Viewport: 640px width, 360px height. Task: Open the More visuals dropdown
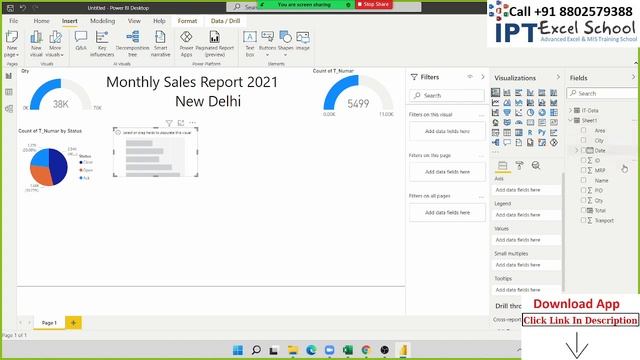coord(55,54)
